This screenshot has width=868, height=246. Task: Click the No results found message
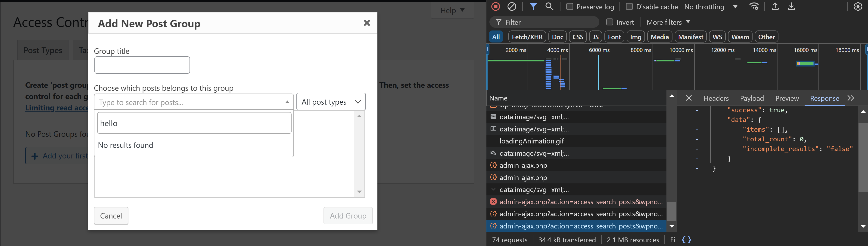tap(125, 145)
